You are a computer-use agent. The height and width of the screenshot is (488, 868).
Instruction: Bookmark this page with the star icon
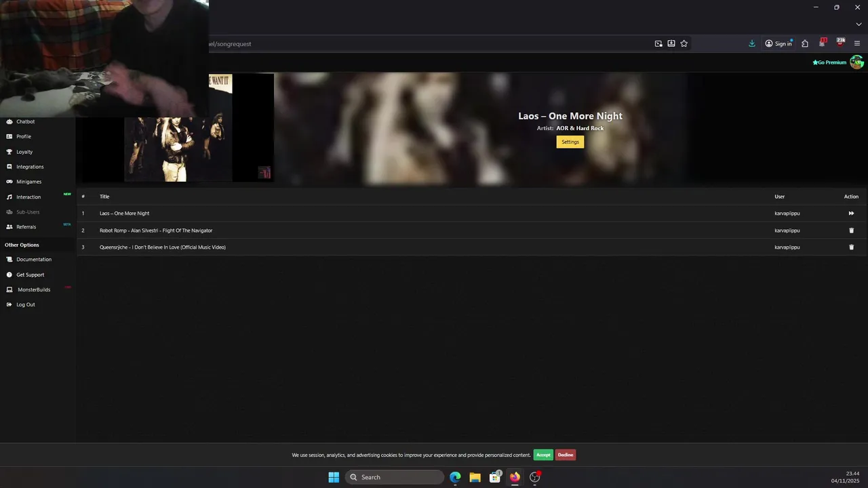click(x=684, y=43)
